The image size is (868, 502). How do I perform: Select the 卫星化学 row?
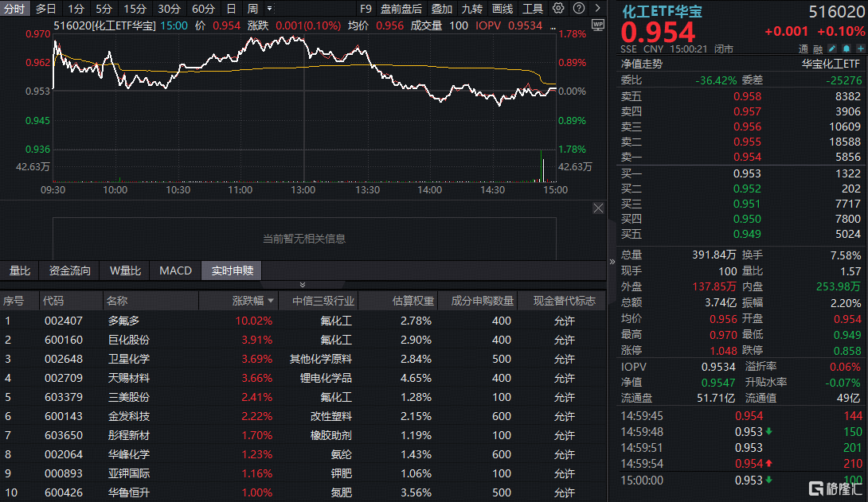click(303, 359)
